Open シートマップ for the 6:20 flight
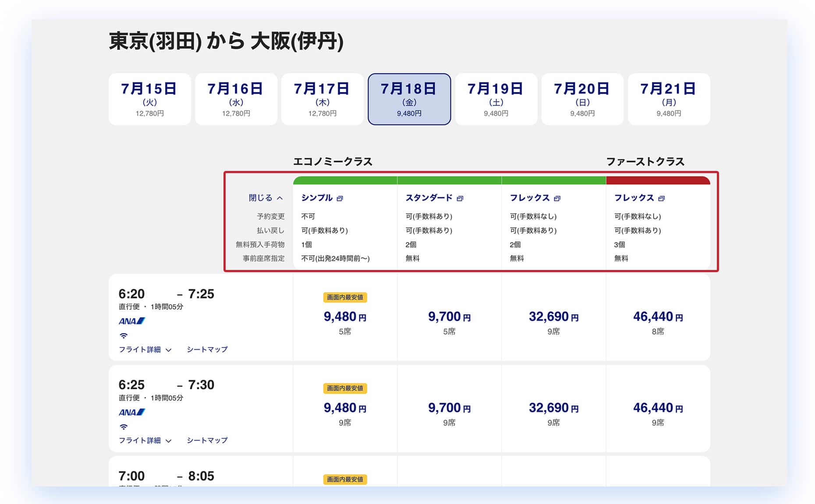The width and height of the screenshot is (815, 504). 207,350
